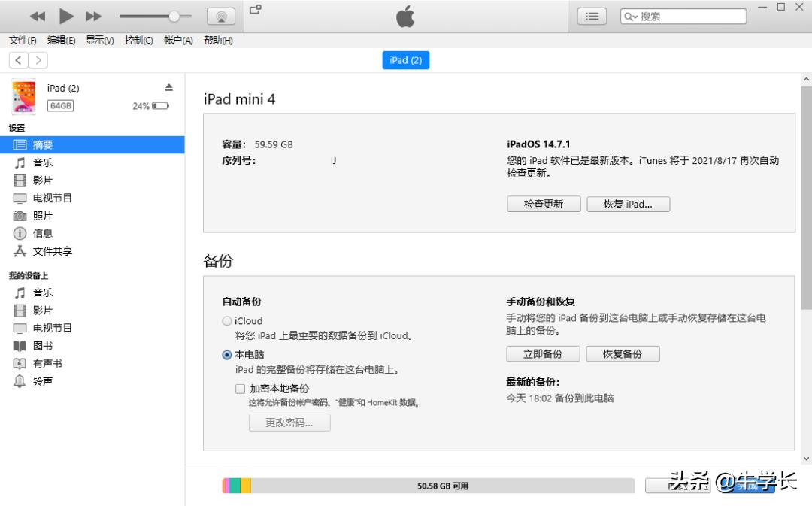Select the iCloud backup radio button
812x506 pixels.
pos(226,321)
